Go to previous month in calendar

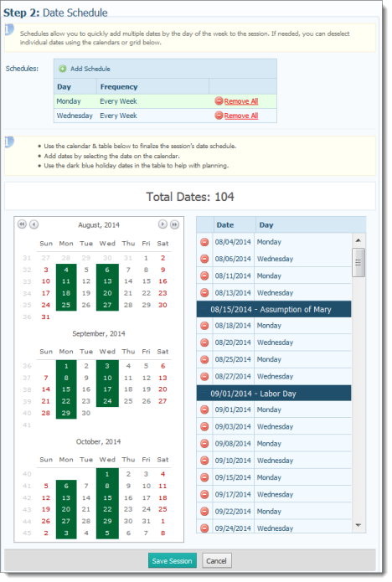pyautogui.click(x=34, y=224)
